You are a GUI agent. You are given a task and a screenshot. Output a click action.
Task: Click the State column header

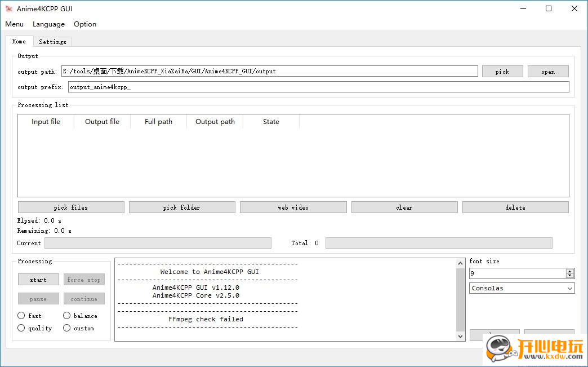click(x=271, y=122)
